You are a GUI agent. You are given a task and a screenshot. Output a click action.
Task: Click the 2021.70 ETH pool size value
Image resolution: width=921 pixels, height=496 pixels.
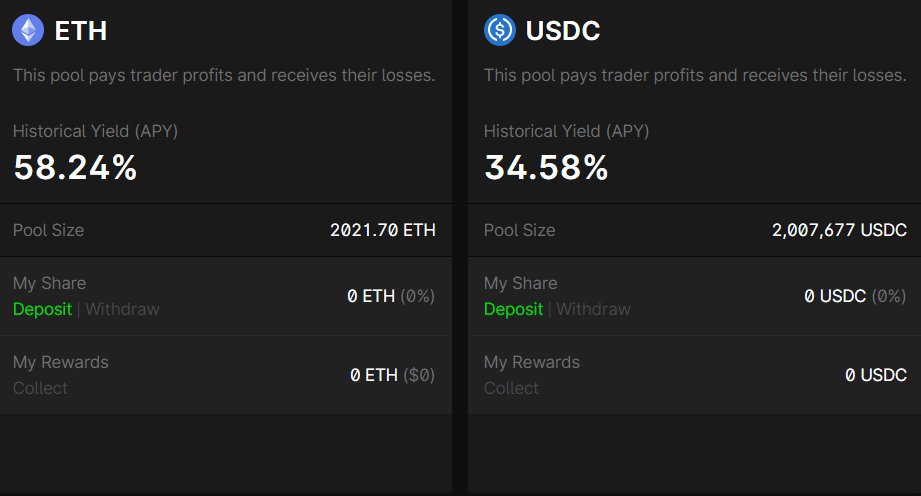tap(383, 230)
